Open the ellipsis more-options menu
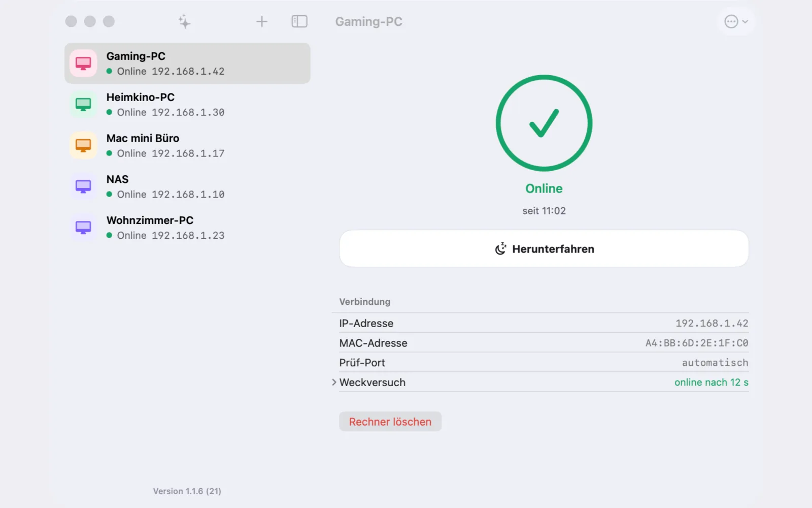 click(x=736, y=21)
